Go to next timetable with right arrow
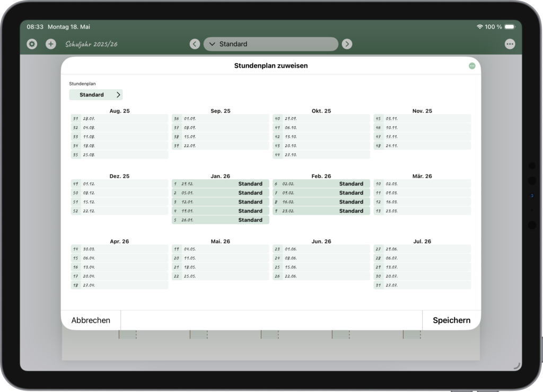 [347, 44]
